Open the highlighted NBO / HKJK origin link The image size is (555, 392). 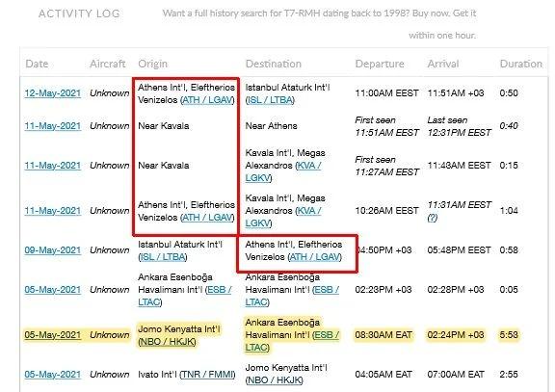tap(167, 342)
